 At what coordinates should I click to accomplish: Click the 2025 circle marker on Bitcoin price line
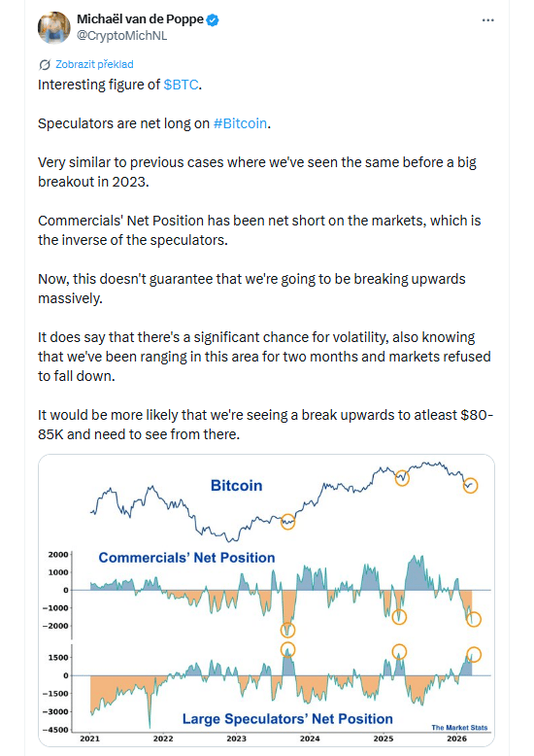pos(402,478)
